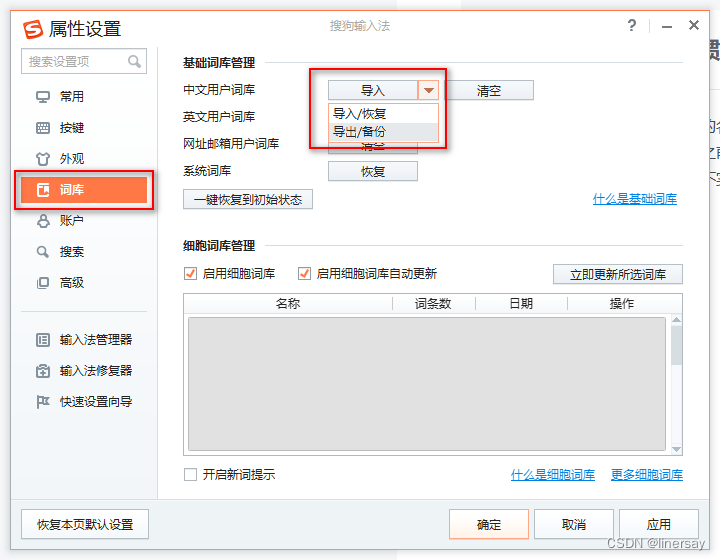Click the question mark help icon
720x560 pixels.
tap(632, 25)
